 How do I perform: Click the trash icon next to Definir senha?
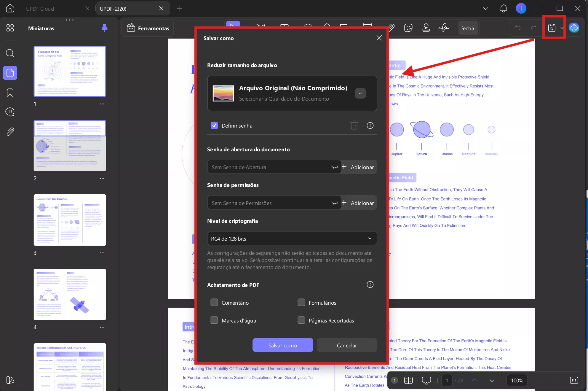(354, 125)
